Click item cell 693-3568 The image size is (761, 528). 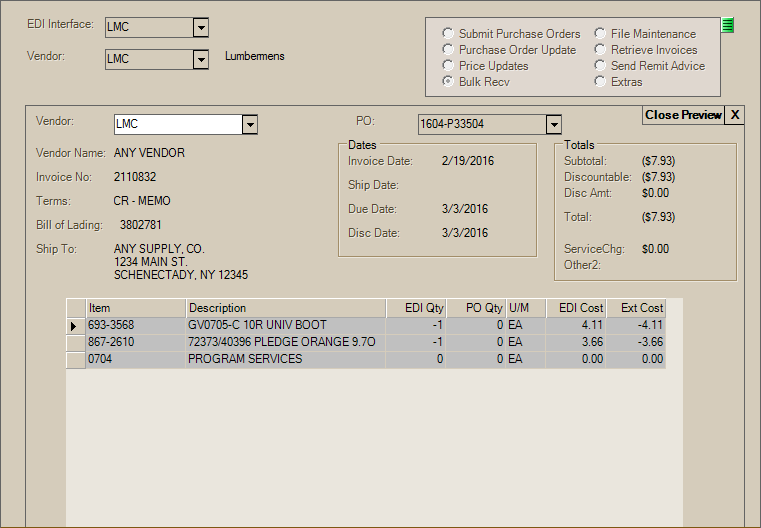pos(135,326)
